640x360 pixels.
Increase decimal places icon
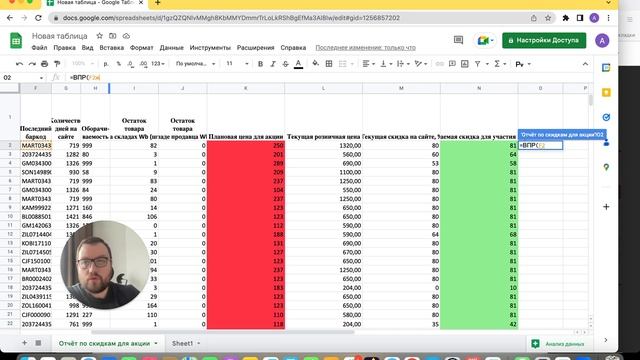143,64
